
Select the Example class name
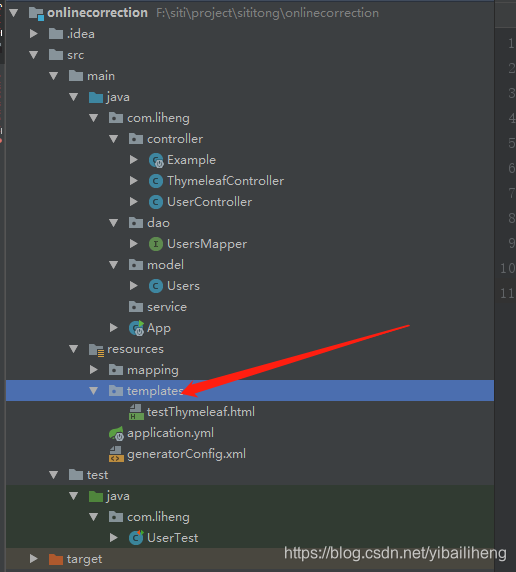click(191, 160)
